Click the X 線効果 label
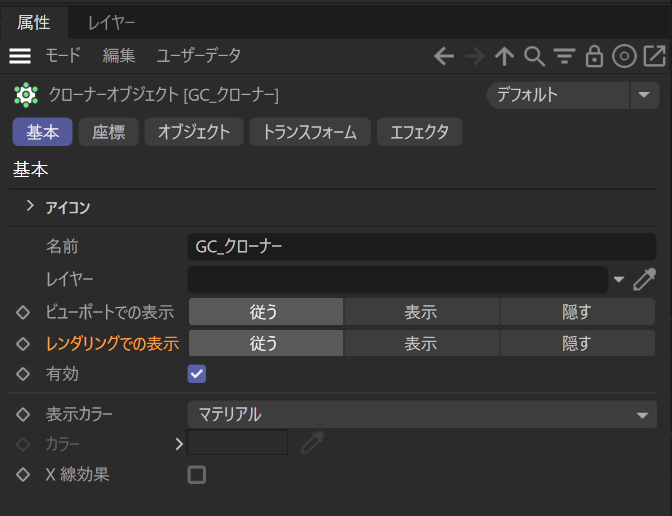Image resolution: width=672 pixels, height=516 pixels. click(78, 474)
